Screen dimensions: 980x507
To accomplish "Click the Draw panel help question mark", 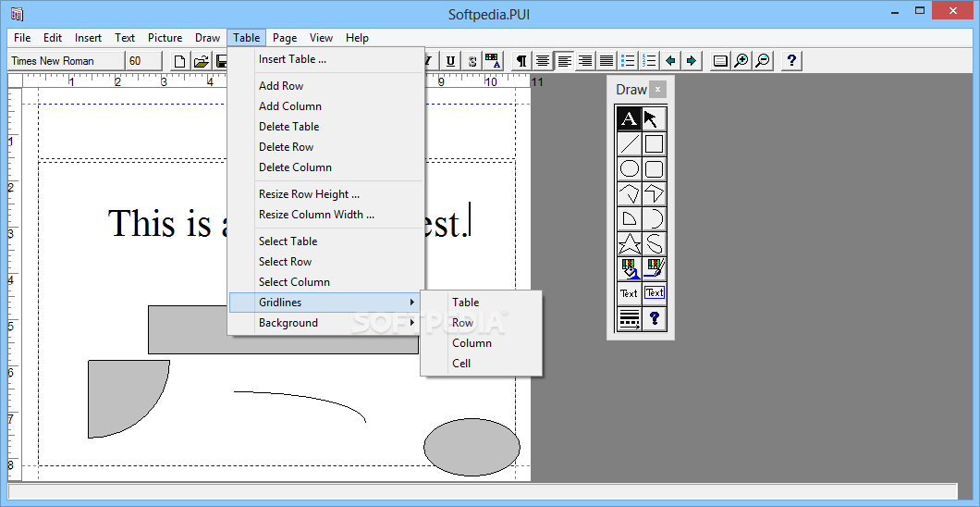I will [x=654, y=319].
